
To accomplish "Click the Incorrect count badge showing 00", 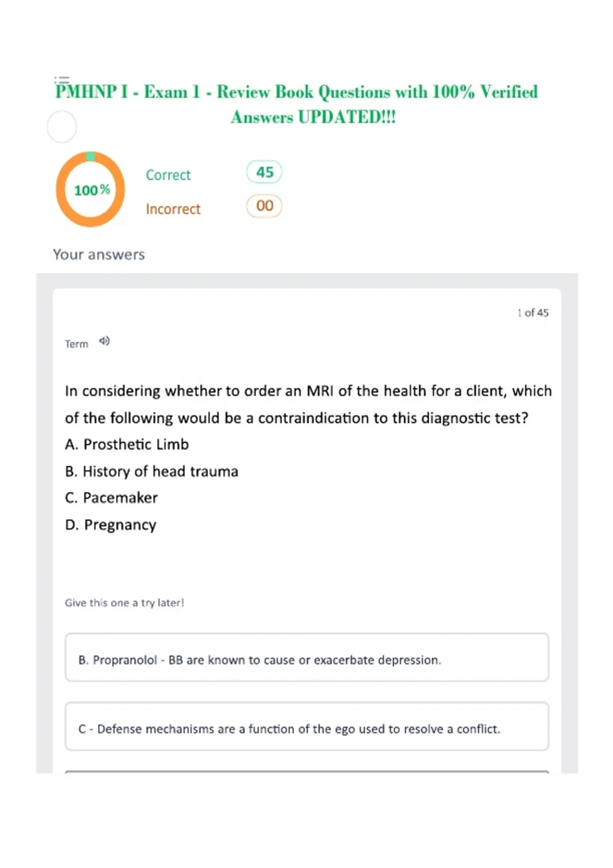I will [264, 206].
